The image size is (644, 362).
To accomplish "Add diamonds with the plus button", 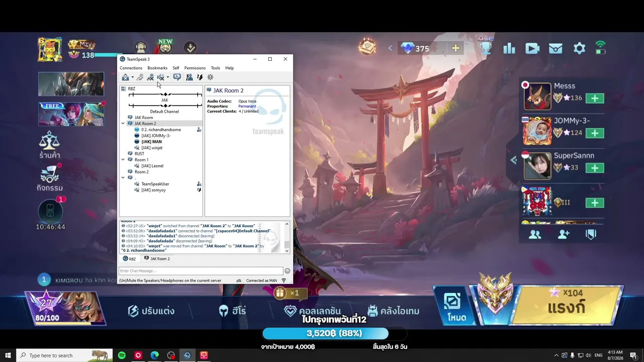I will coord(455,48).
